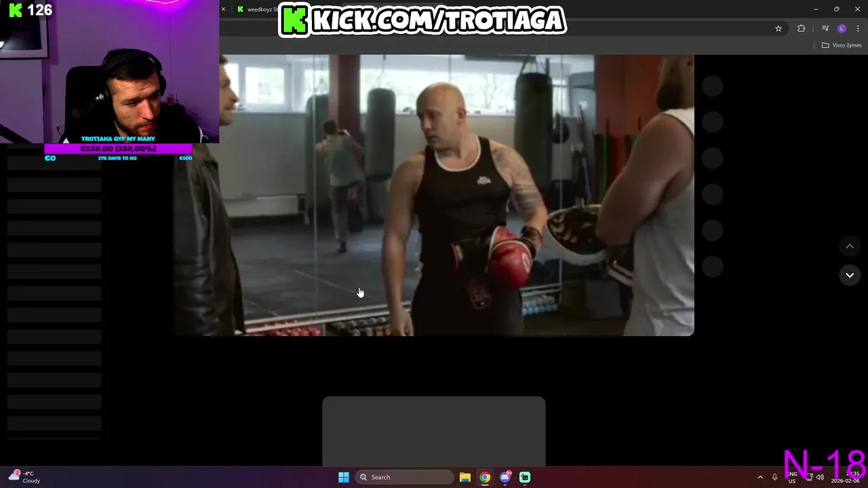
Task: Open the Chrome extensions puzzle icon
Action: tap(802, 28)
